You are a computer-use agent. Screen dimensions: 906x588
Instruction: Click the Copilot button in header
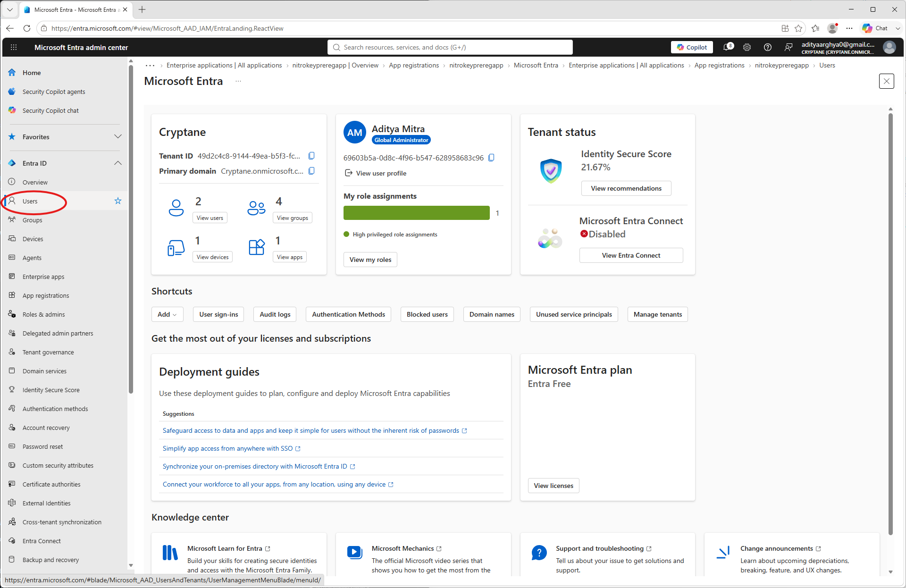click(692, 47)
